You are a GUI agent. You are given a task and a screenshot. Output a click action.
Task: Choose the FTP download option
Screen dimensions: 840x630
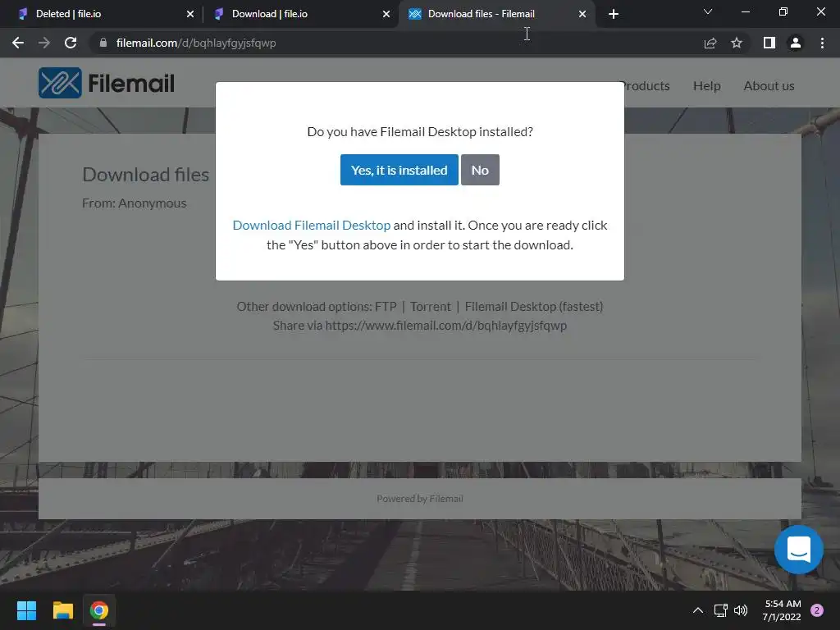(x=386, y=307)
